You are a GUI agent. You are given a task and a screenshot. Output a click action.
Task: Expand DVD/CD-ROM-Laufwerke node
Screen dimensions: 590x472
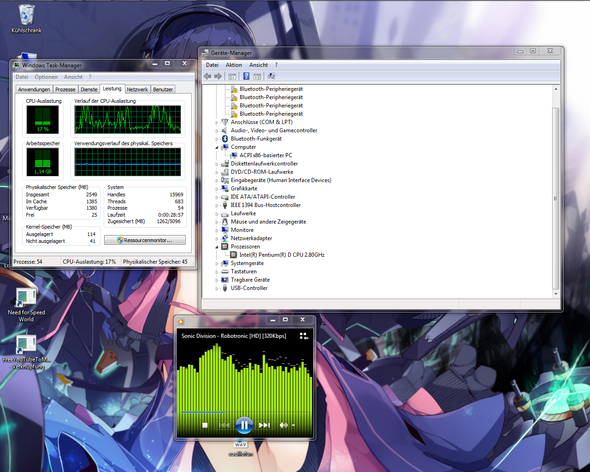pyautogui.click(x=217, y=172)
